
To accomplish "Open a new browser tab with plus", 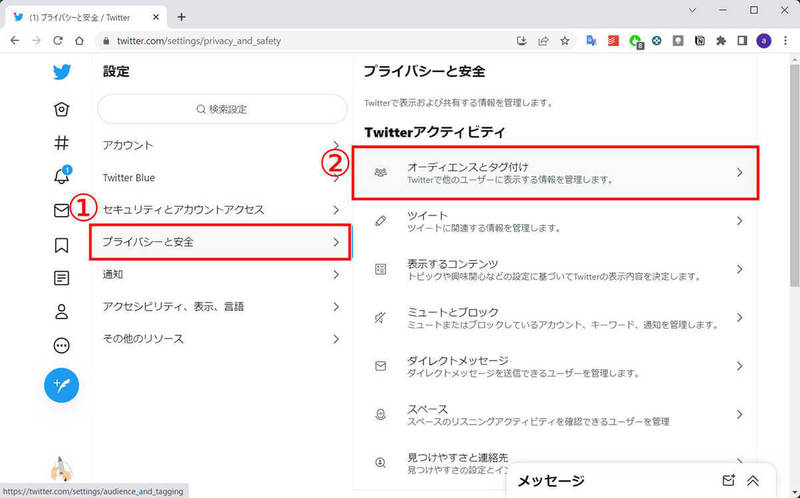I will coord(181,17).
